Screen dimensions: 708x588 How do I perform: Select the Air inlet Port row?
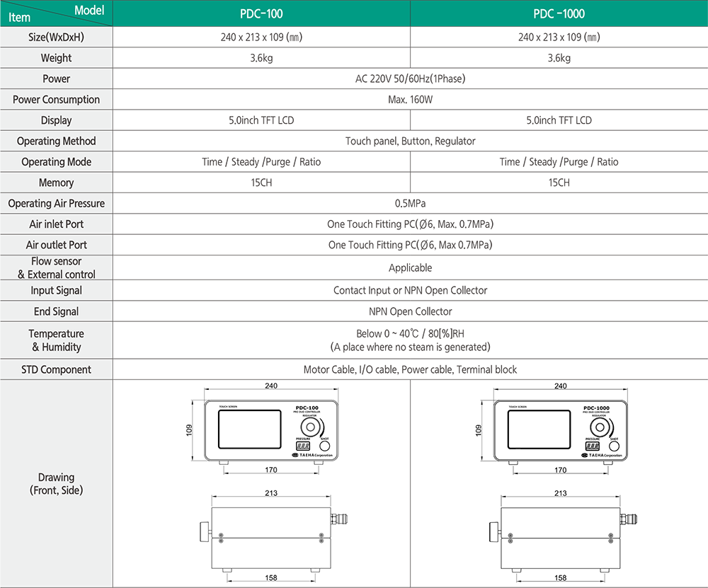[56, 224]
